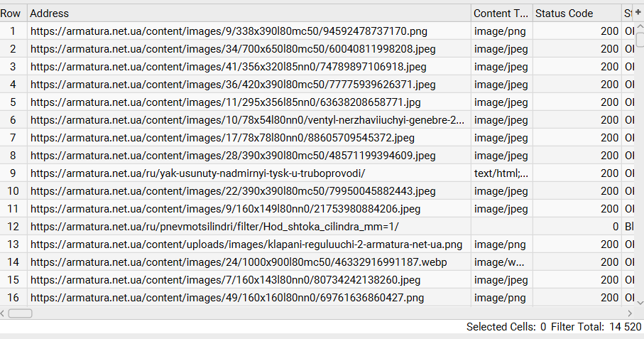
Task: Click horizontal scrollbar left arrow
Action: (x=4, y=313)
